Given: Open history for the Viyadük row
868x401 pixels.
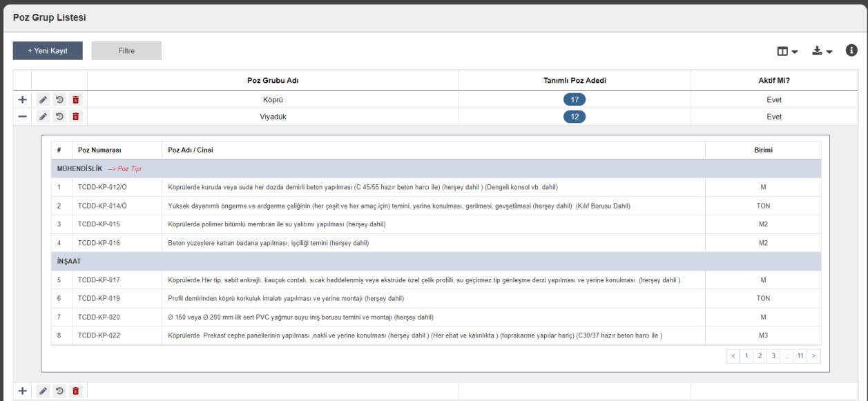Looking at the screenshot, I should click(59, 117).
